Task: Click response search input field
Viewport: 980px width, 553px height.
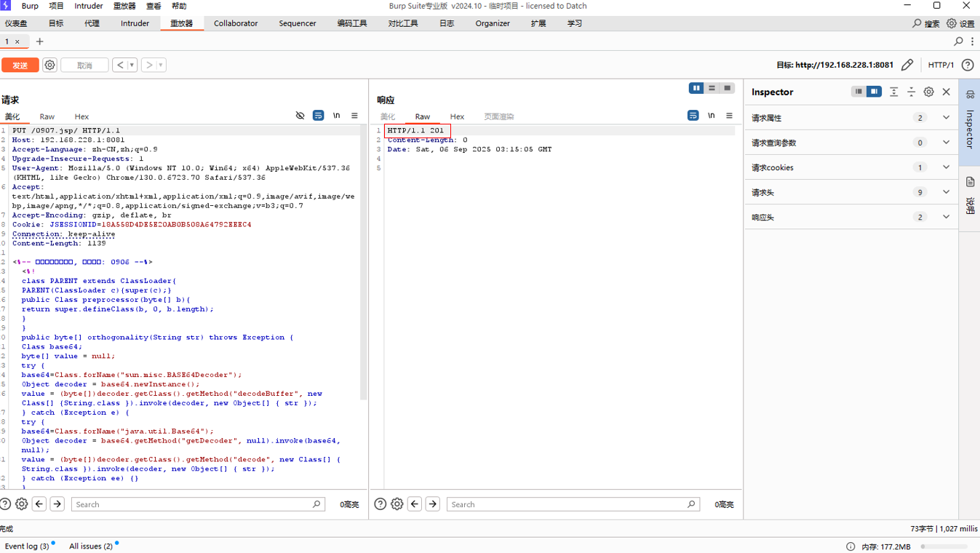Action: click(573, 504)
